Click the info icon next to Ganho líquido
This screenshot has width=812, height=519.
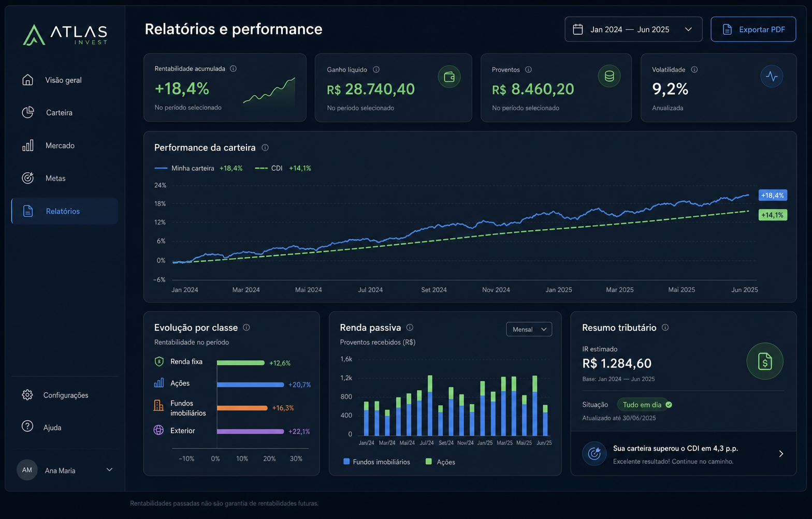[x=376, y=69]
